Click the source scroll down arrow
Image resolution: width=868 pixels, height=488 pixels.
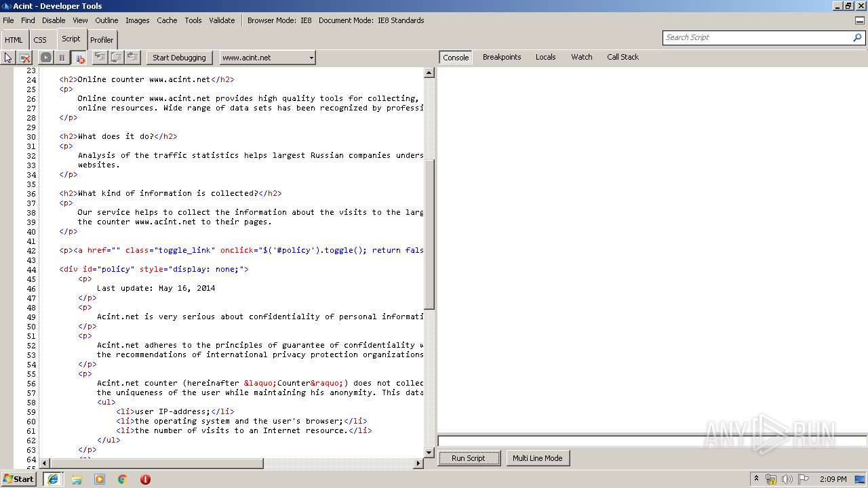(429, 452)
